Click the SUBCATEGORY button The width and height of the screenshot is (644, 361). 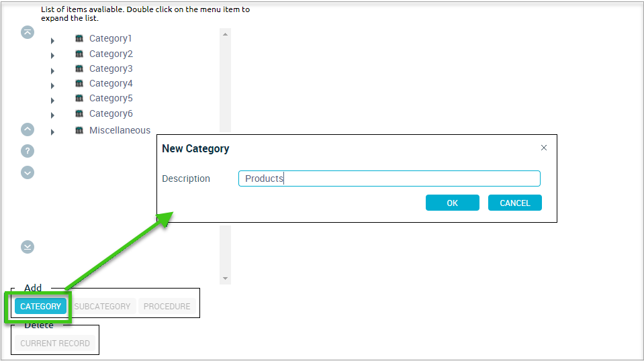[102, 307]
